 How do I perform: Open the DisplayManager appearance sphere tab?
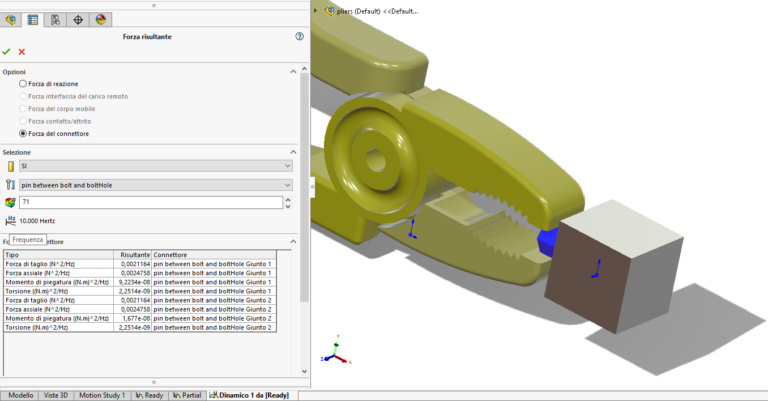click(100, 19)
